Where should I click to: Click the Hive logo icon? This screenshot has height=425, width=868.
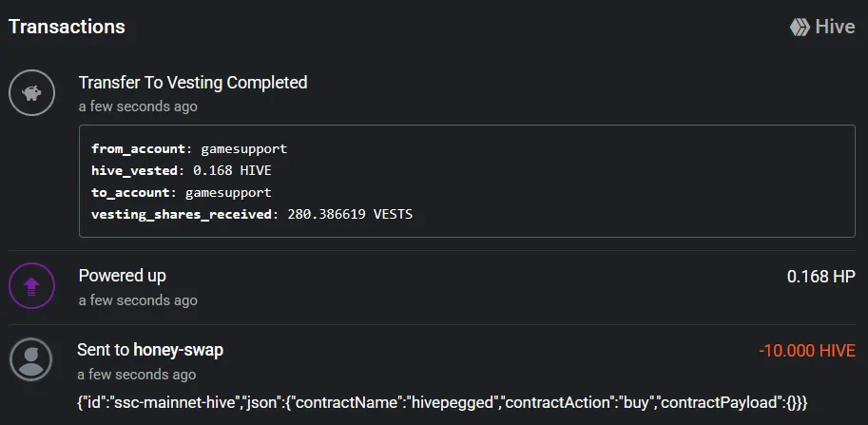[800, 28]
